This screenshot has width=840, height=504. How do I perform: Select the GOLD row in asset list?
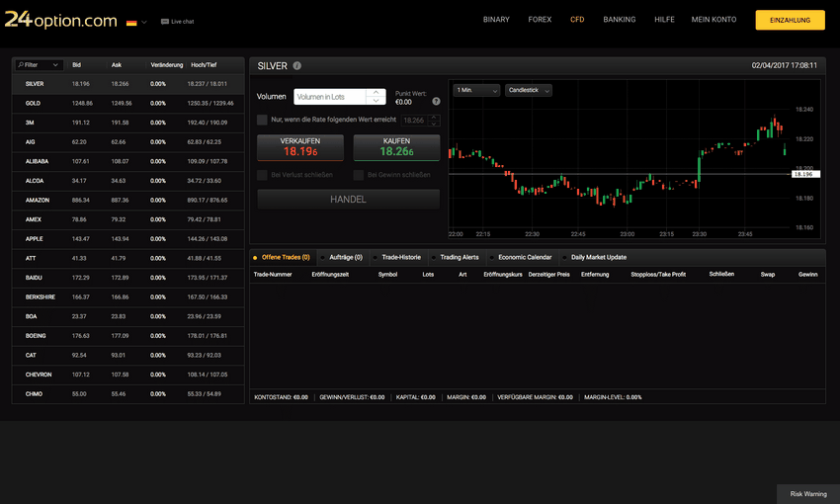(128, 104)
